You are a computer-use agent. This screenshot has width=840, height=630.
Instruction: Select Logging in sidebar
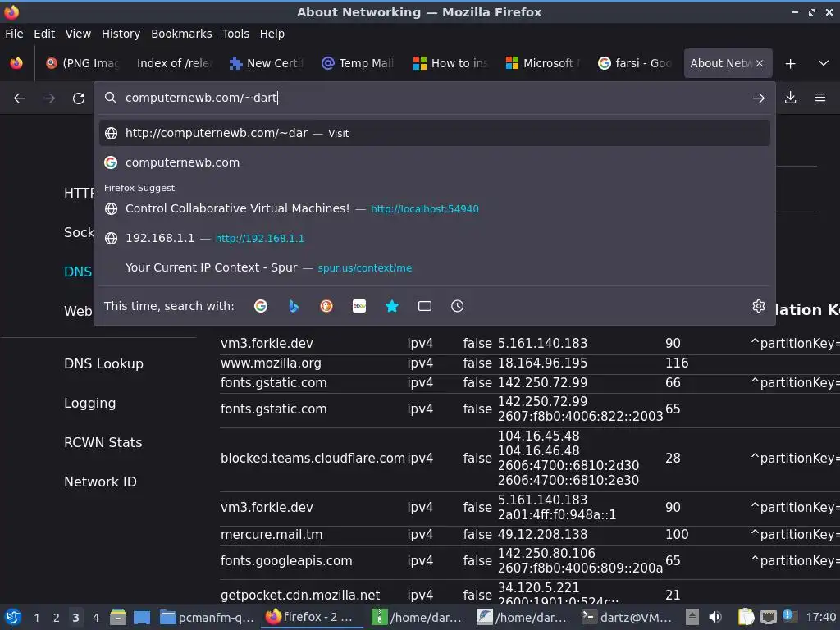(x=89, y=404)
